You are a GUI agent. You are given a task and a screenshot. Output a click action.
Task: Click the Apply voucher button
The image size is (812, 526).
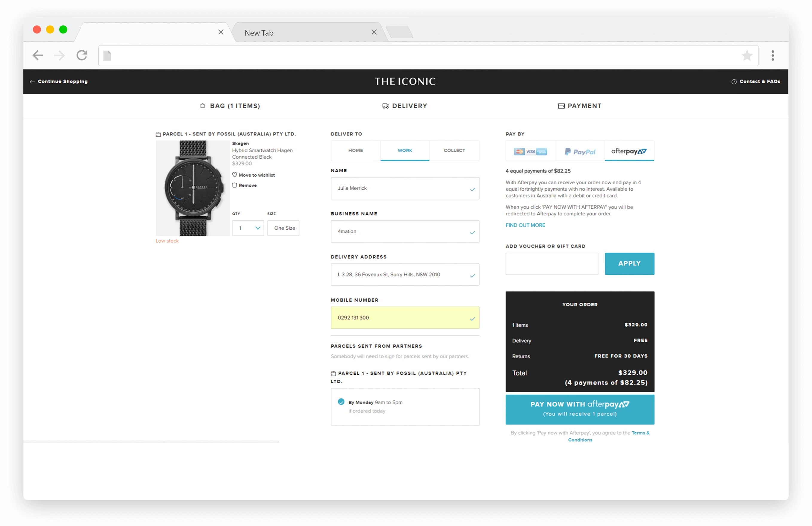coord(629,264)
